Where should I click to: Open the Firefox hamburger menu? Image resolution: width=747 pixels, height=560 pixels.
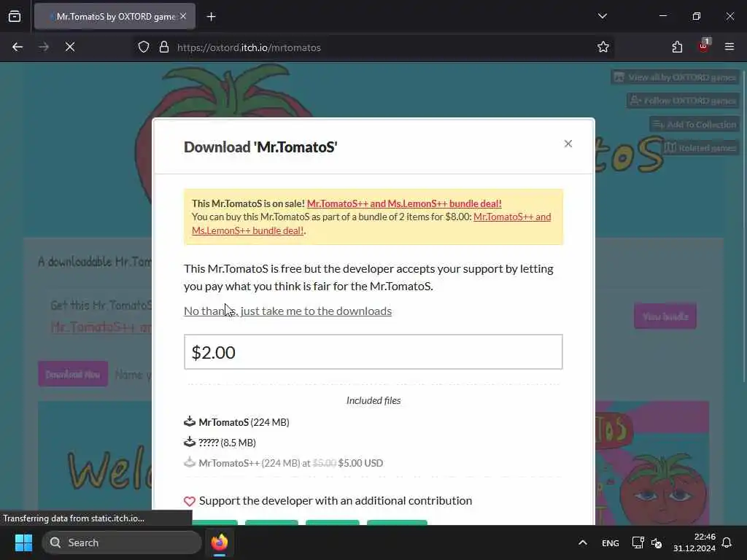point(729,47)
